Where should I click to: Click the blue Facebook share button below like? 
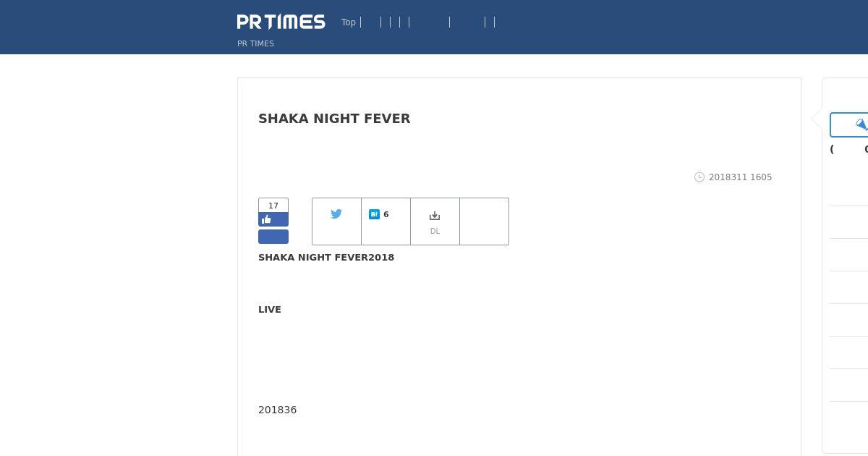click(273, 237)
